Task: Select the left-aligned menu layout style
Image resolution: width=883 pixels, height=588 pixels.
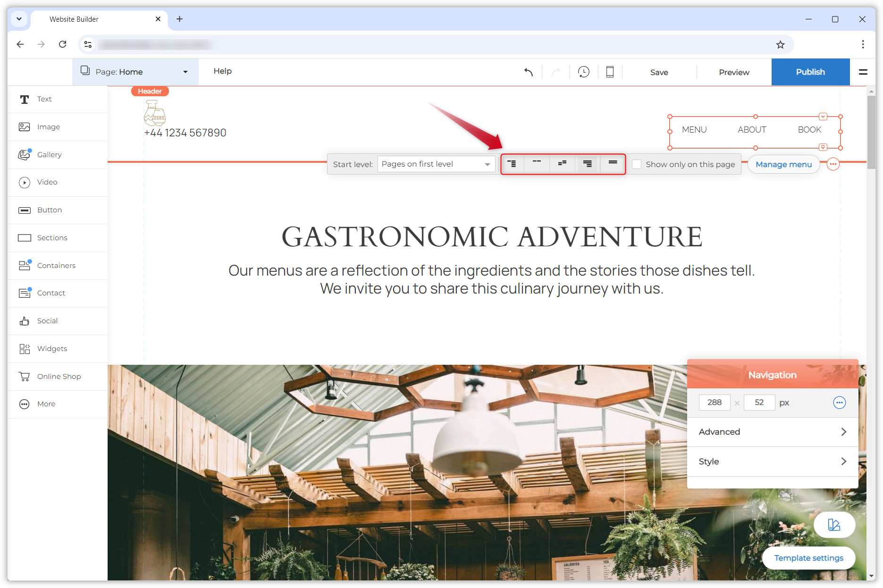Action: coord(513,164)
